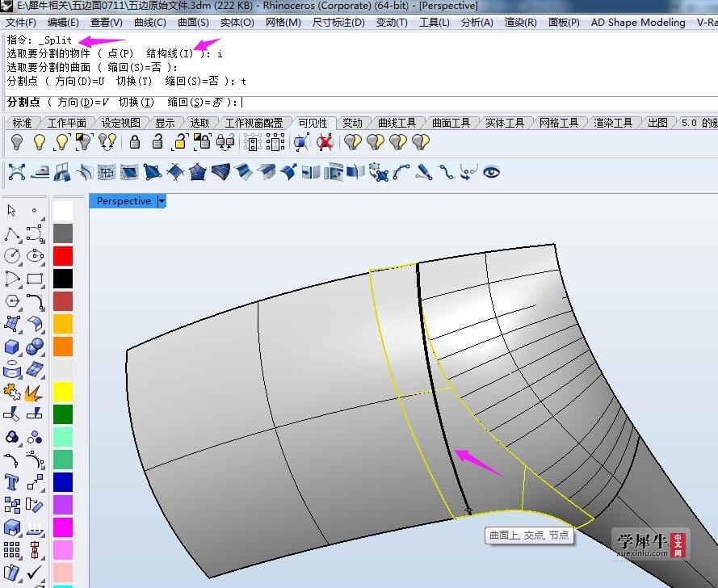
Task: Pick the control point curve tool
Action: [35, 233]
